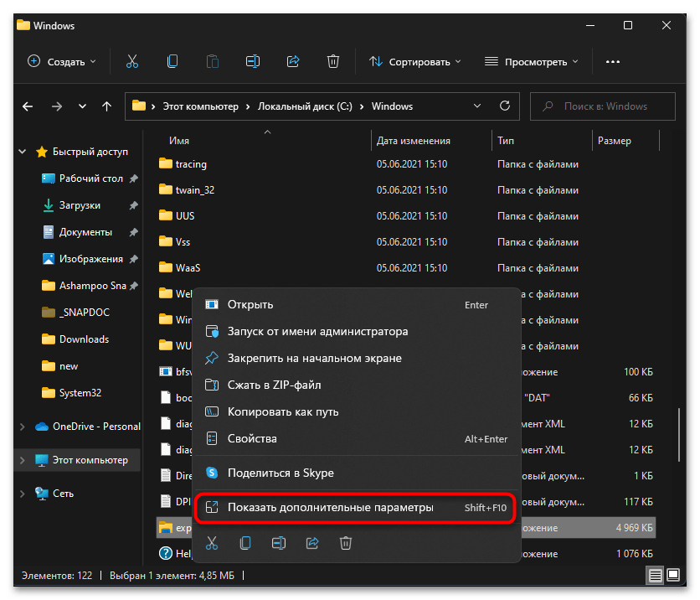Select the UUS folder
700x600 pixels.
185,216
